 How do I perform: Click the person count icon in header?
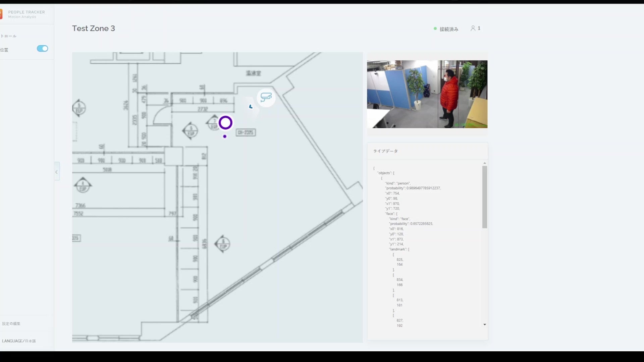pos(473,28)
